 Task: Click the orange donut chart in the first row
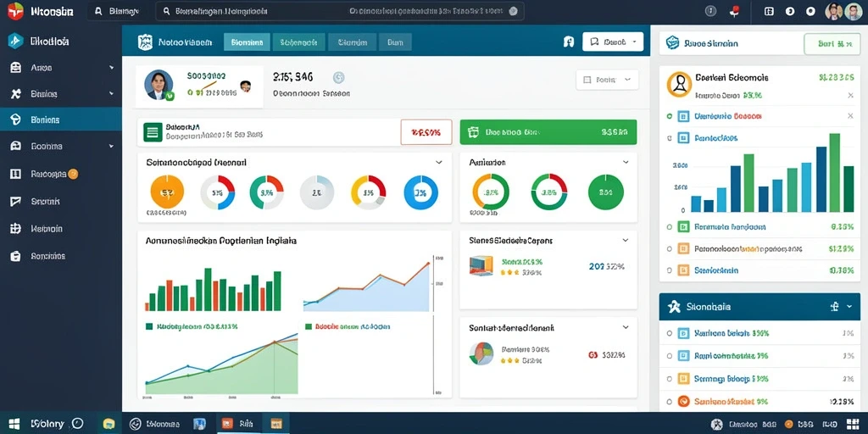[167, 192]
